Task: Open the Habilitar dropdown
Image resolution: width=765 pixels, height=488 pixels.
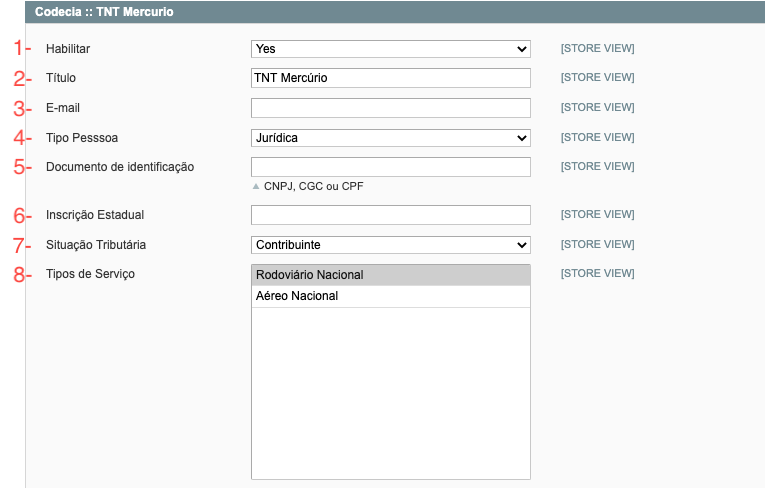Action: pos(390,49)
